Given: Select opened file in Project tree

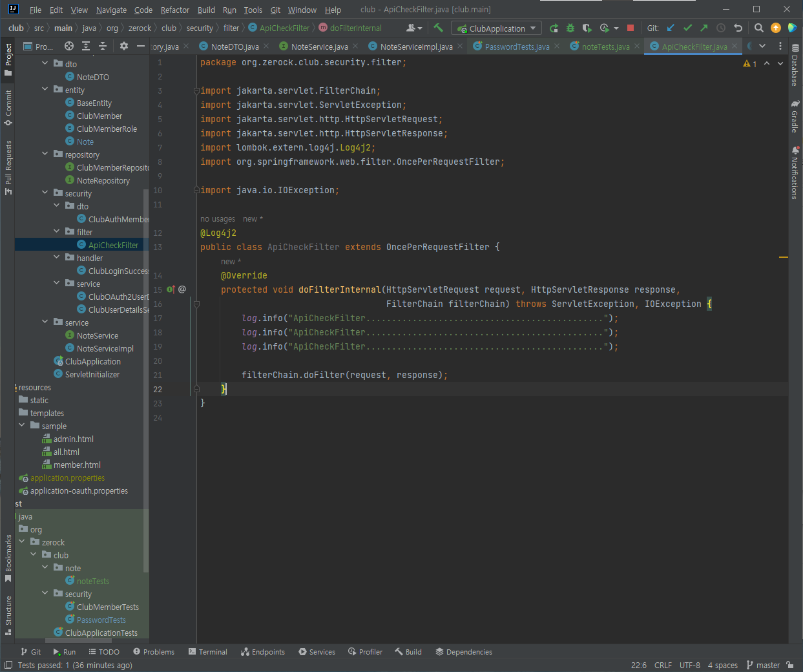Looking at the screenshot, I should (69, 46).
